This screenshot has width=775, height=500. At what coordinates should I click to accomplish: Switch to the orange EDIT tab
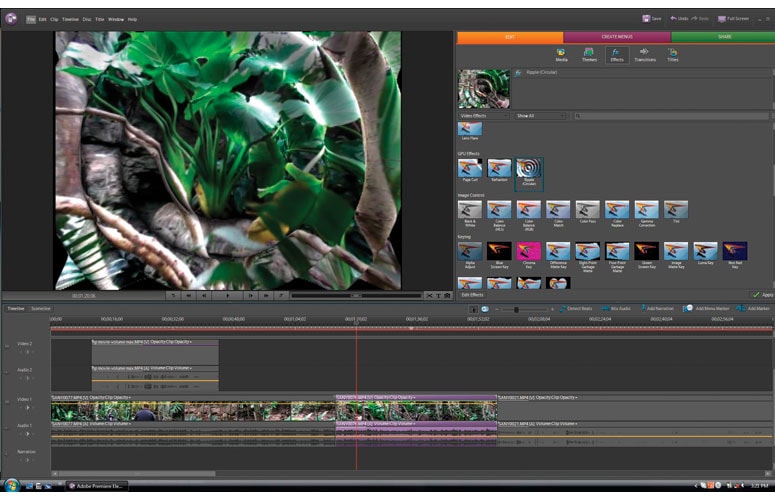pyautogui.click(x=510, y=37)
